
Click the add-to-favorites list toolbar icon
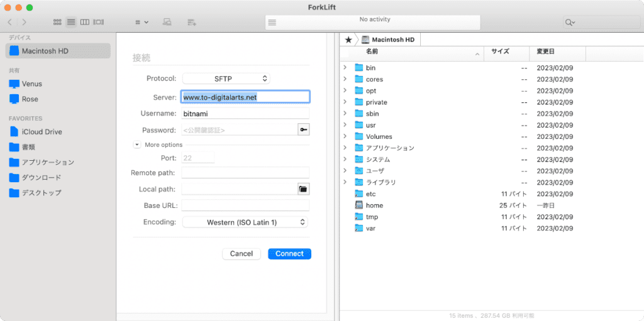[x=191, y=22]
